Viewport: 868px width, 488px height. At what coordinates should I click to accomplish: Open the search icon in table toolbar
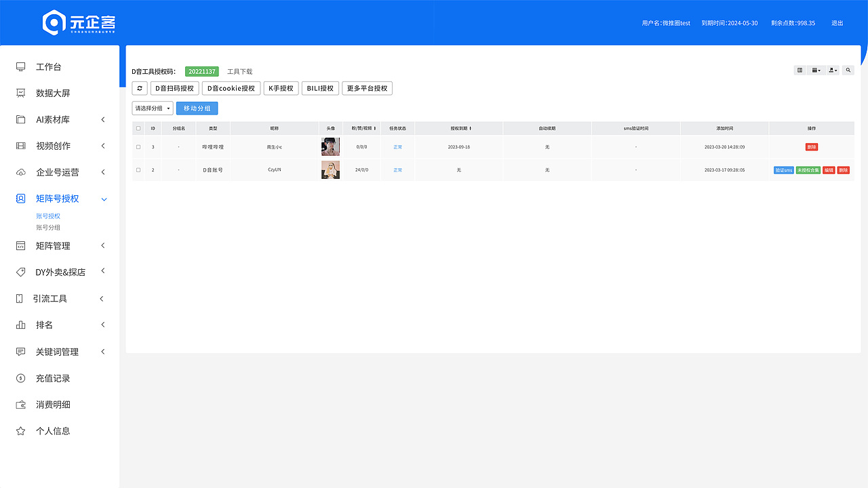coord(848,70)
